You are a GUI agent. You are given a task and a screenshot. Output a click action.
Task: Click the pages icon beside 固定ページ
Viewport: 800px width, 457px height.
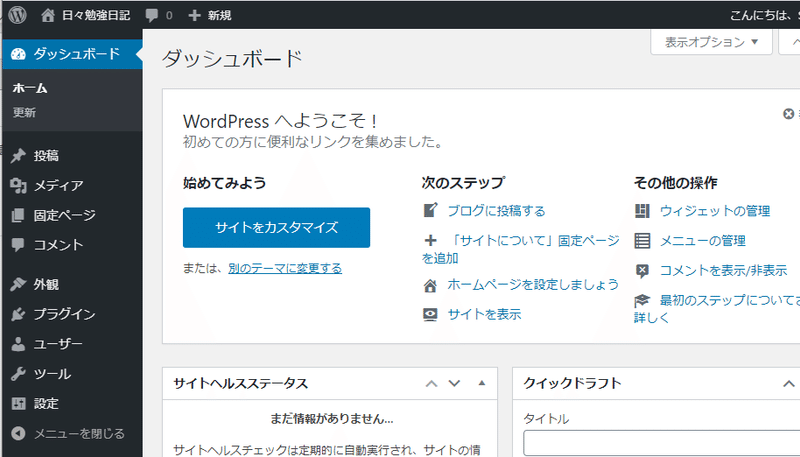pyautogui.click(x=18, y=215)
